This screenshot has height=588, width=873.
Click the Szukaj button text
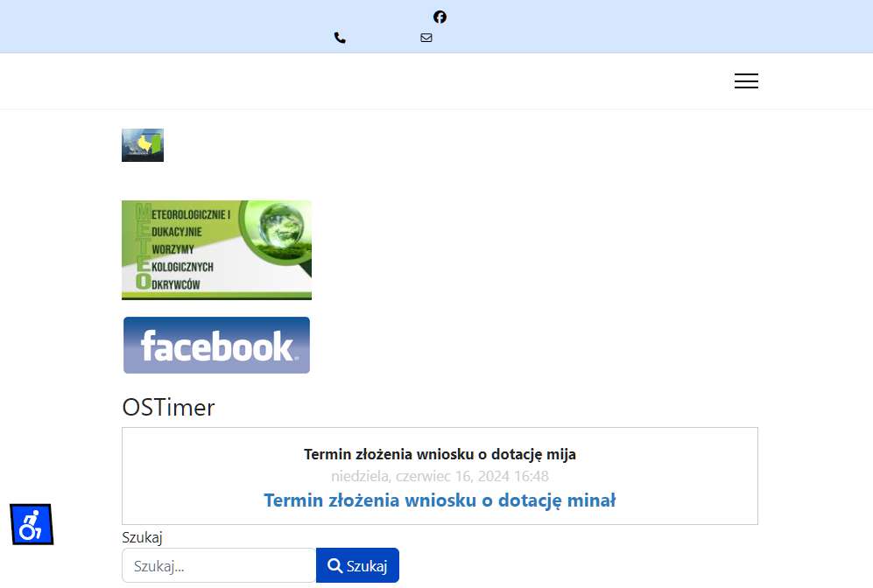[367, 566]
